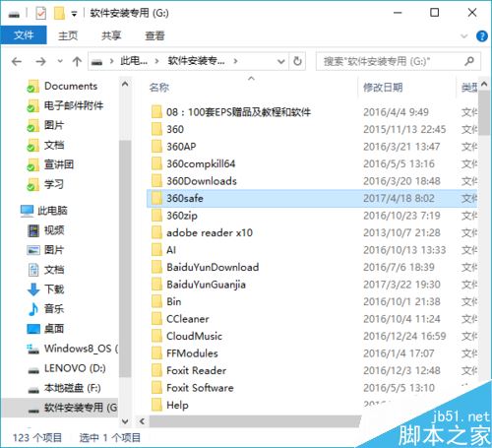Viewport: 492px width, 448px height.
Task: Open 桌面 in the navigation pane
Action: [53, 329]
